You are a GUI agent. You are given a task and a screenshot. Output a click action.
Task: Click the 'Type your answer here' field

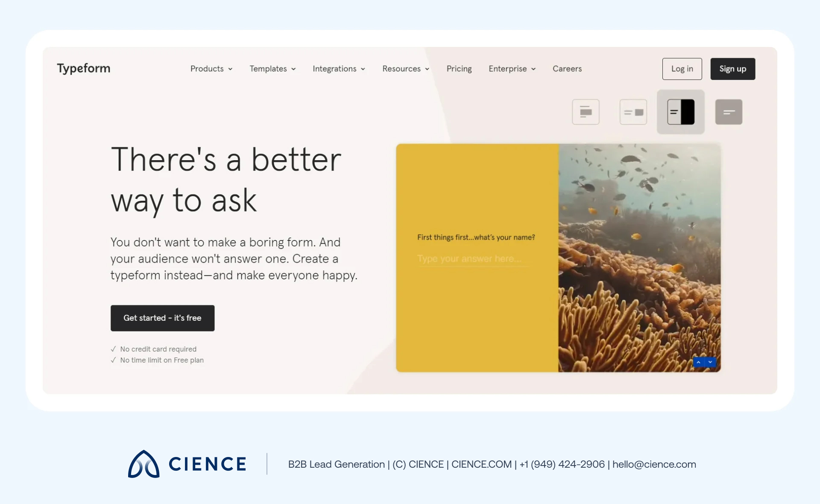[x=470, y=259]
